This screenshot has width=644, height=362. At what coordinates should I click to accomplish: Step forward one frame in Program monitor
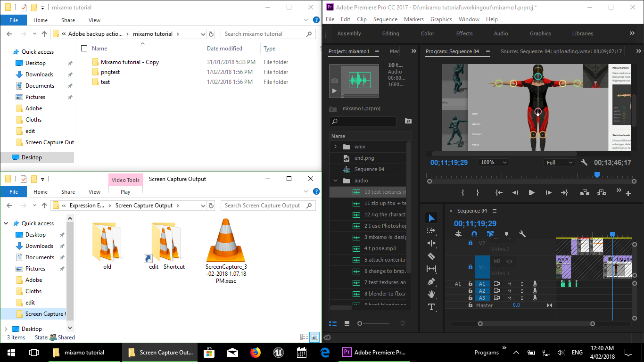point(548,192)
